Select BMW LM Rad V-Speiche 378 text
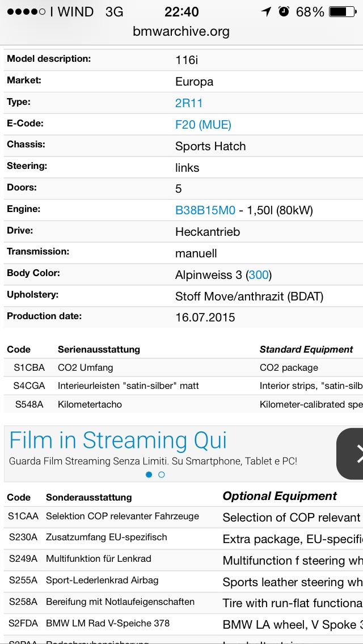 click(x=108, y=624)
